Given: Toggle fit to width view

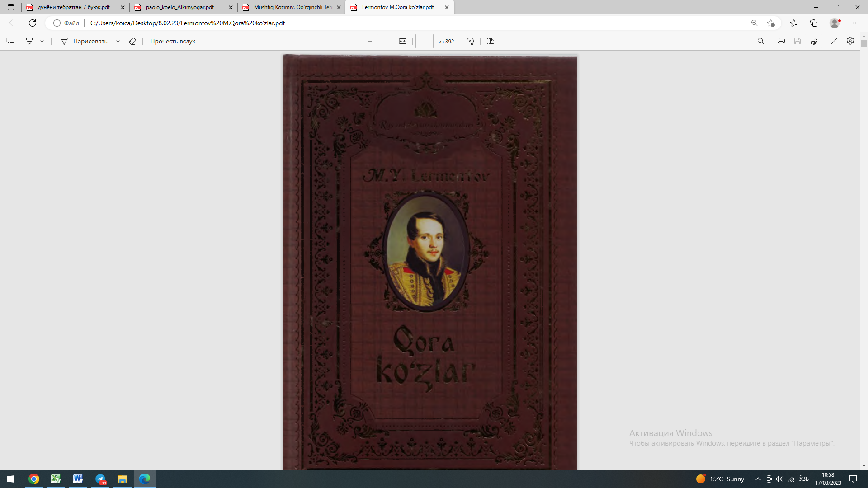Looking at the screenshot, I should click(402, 41).
